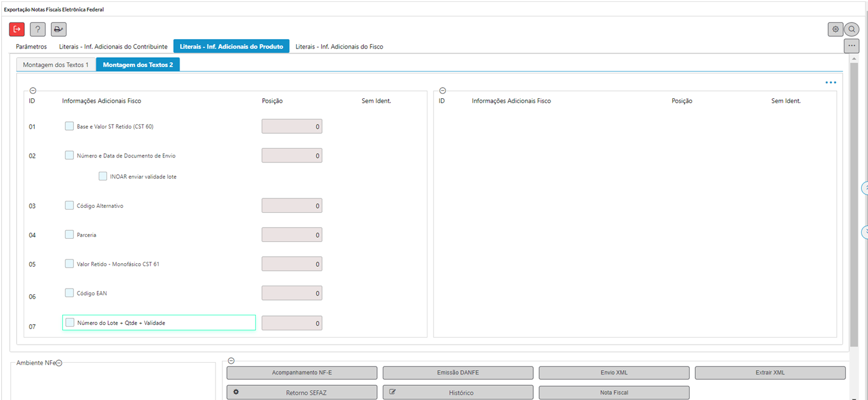Collapse the Ambiente NFe section
The image size is (868, 400).
pos(59,363)
